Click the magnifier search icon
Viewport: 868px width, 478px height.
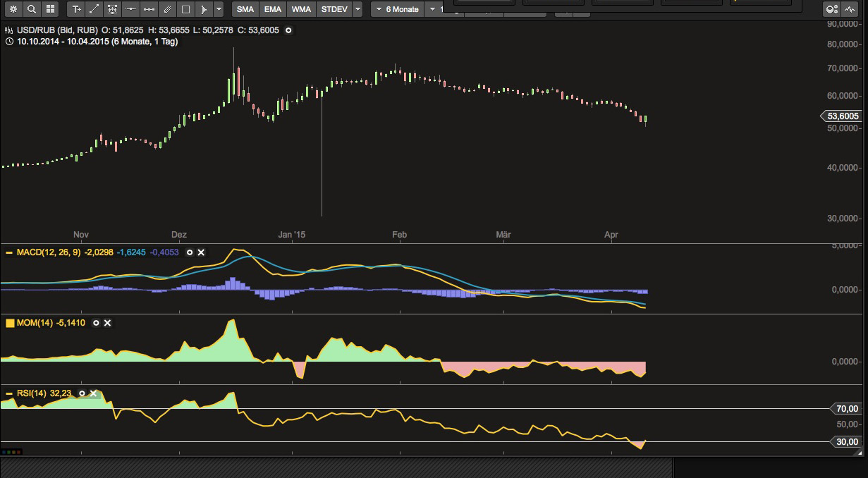[31, 9]
